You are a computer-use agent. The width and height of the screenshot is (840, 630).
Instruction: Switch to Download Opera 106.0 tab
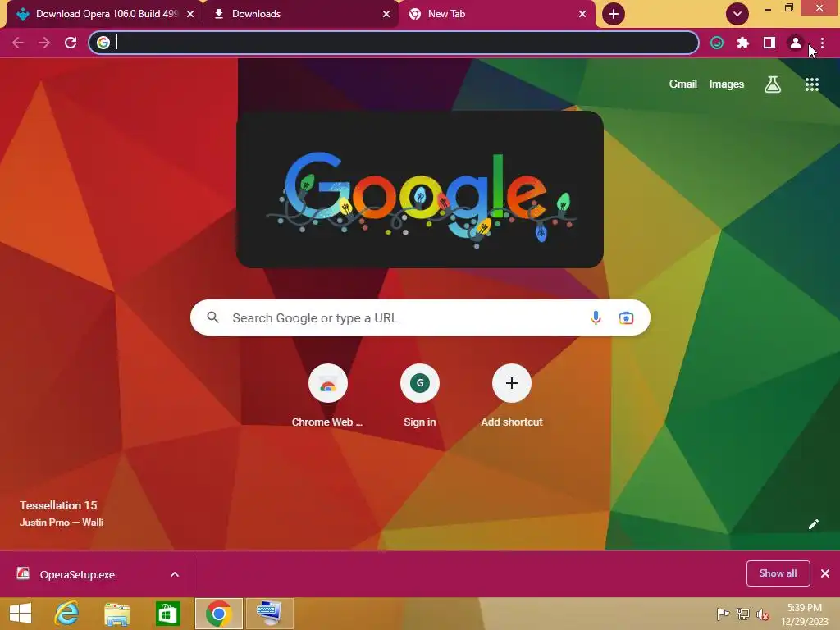click(x=104, y=14)
